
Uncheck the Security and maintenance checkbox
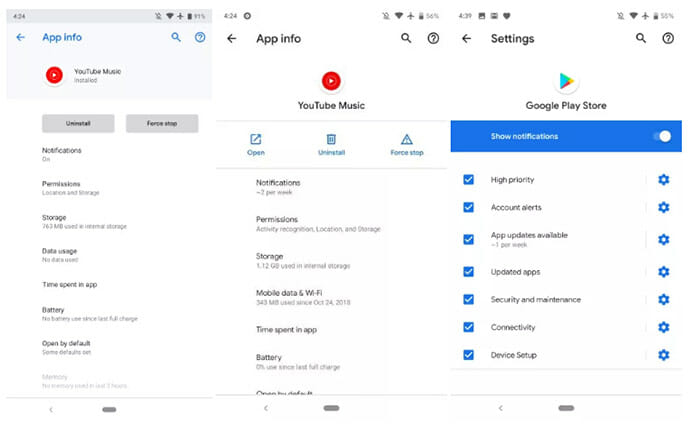click(468, 299)
